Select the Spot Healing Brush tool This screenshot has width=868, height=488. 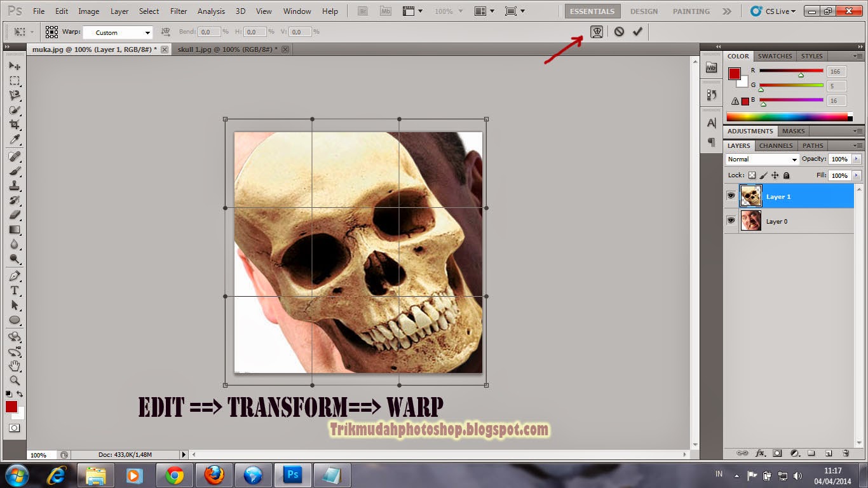tap(15, 156)
